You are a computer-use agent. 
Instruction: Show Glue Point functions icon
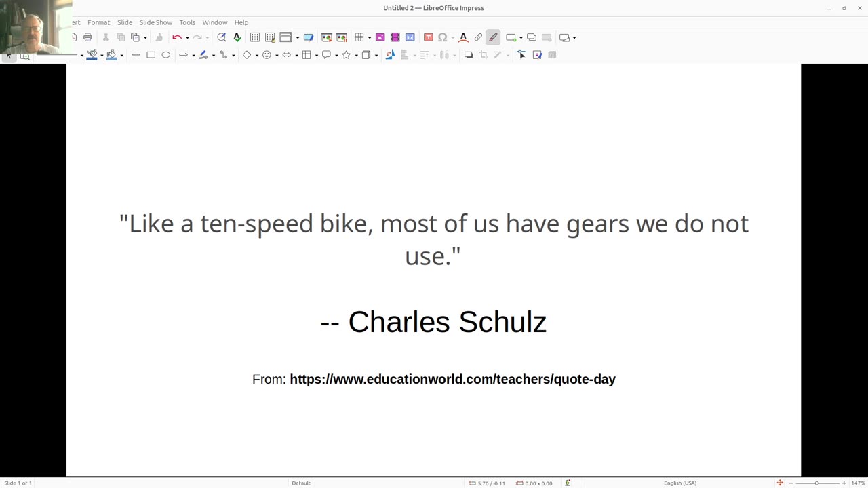click(x=537, y=55)
